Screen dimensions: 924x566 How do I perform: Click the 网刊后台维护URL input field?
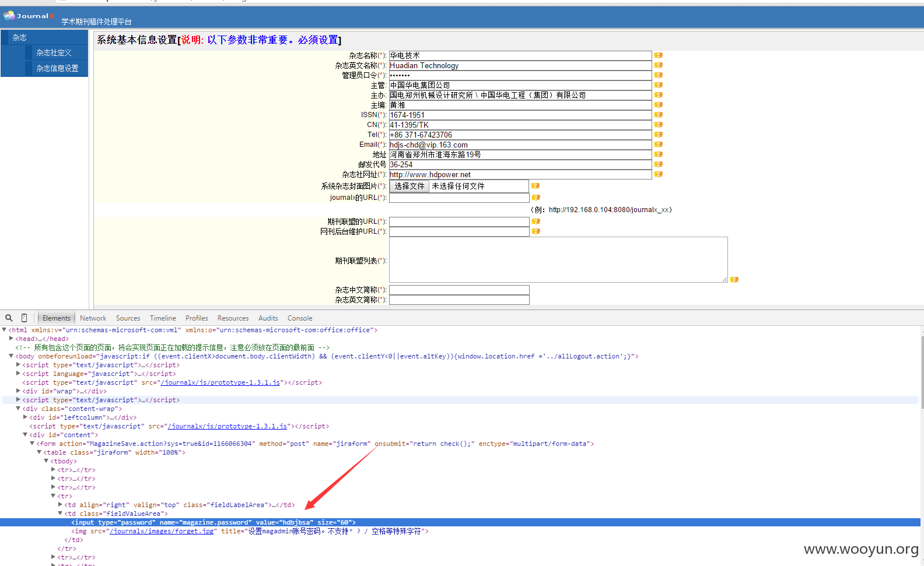click(459, 231)
